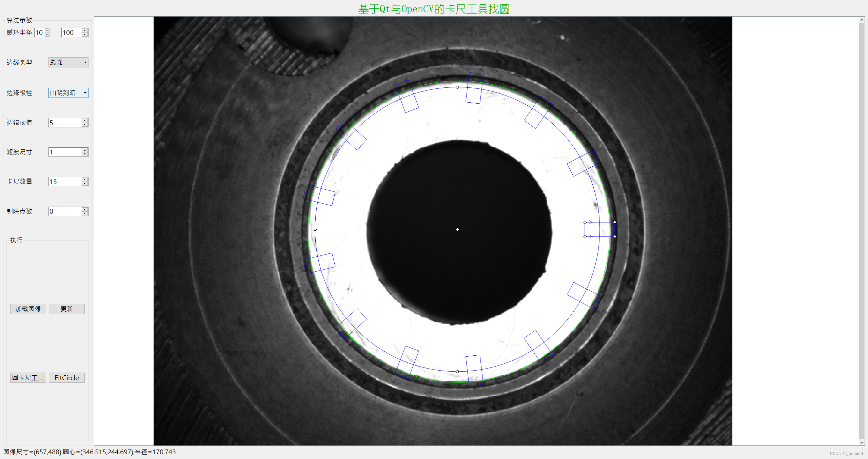The width and height of the screenshot is (868, 459).
Task: Click the 加载图像 load image button
Action: pyautogui.click(x=28, y=309)
